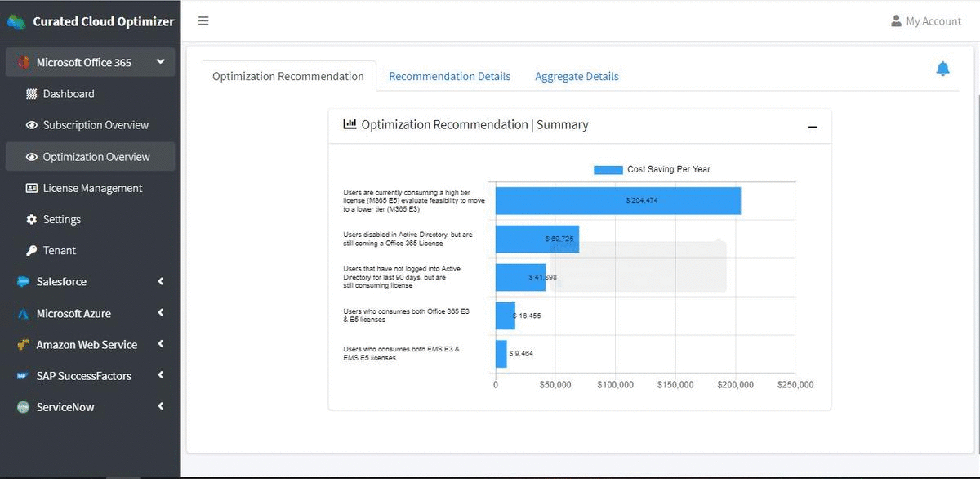This screenshot has height=479, width=980.
Task: Click the hamburger menu icon
Action: (x=203, y=21)
